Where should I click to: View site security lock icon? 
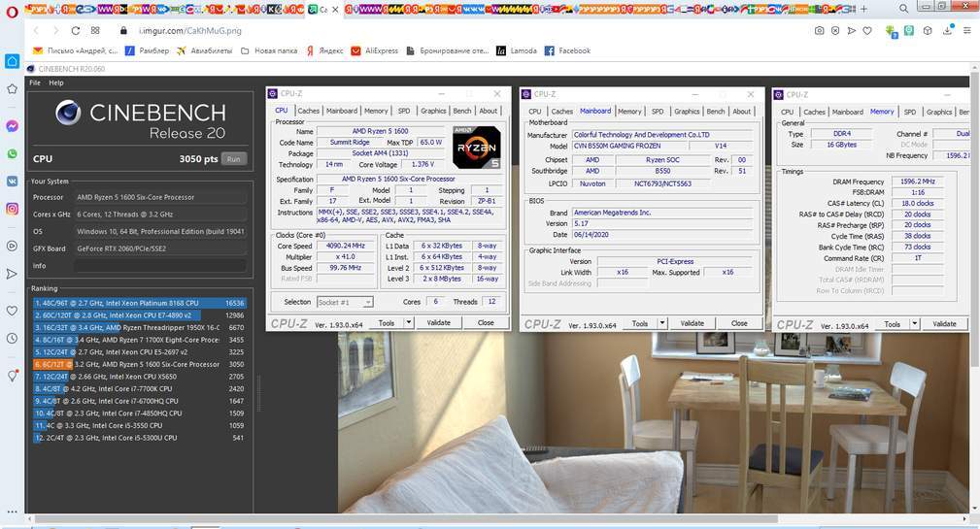123,31
